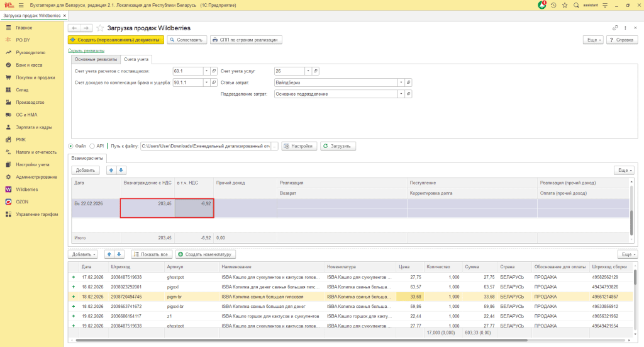Switch to the Основные реквизиты tab
644x347 pixels.
pyautogui.click(x=96, y=59)
